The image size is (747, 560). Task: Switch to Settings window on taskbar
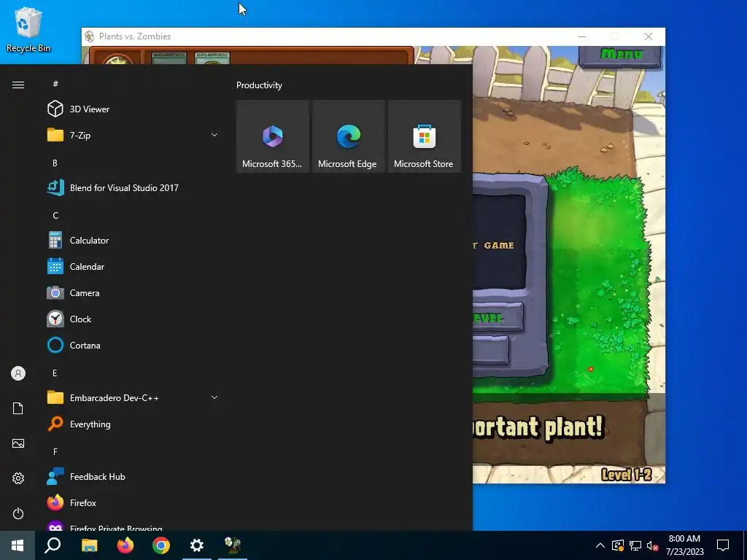click(197, 545)
